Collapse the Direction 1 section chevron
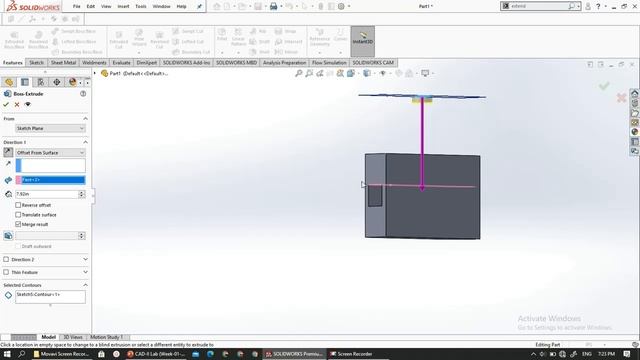Image resolution: width=640 pixels, height=360 pixels. [x=85, y=142]
